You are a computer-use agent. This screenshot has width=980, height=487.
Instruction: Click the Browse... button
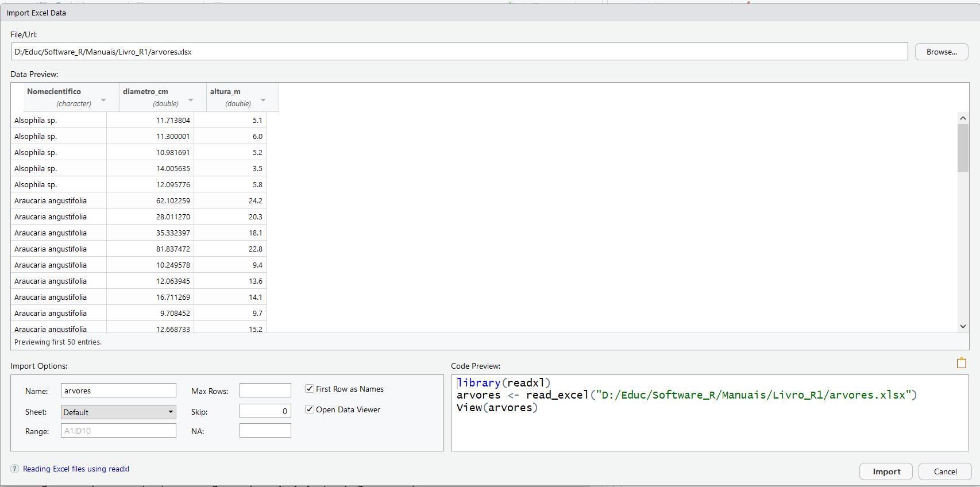(942, 52)
